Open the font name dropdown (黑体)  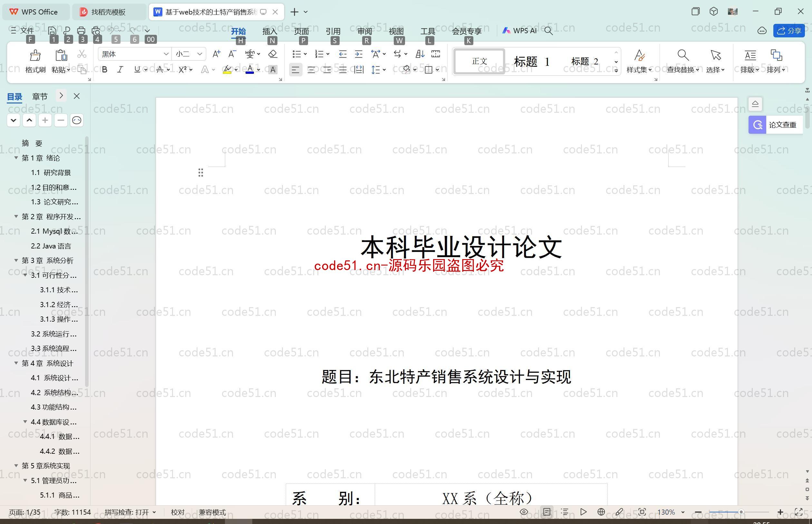(x=166, y=54)
